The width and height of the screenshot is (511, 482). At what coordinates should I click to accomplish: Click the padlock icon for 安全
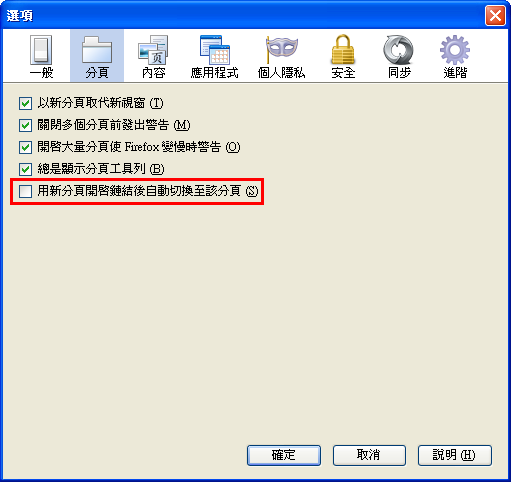point(343,50)
